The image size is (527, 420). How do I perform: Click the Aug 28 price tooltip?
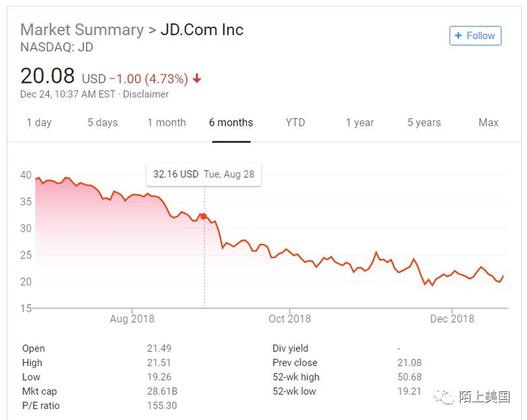pyautogui.click(x=203, y=174)
